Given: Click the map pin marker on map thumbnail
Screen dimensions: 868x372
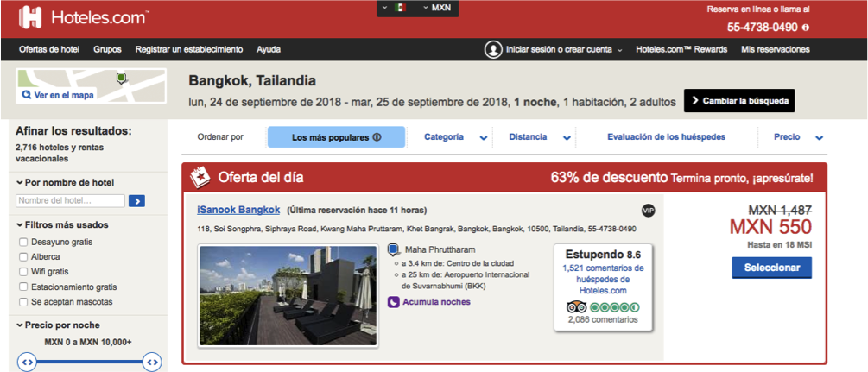Looking at the screenshot, I should 122,79.
